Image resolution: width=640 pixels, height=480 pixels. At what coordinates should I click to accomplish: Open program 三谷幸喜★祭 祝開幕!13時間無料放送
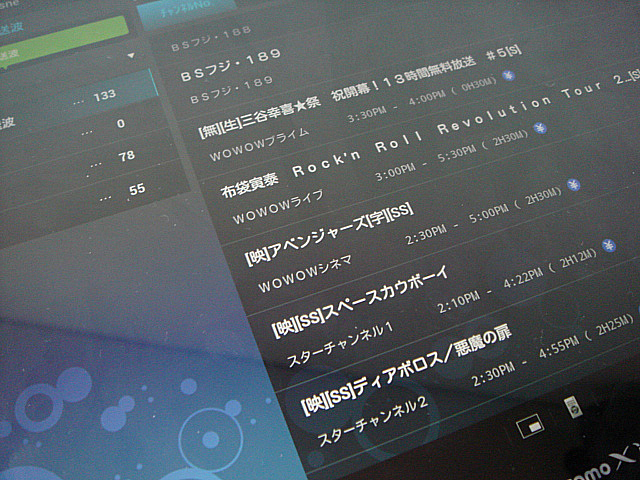tap(359, 93)
